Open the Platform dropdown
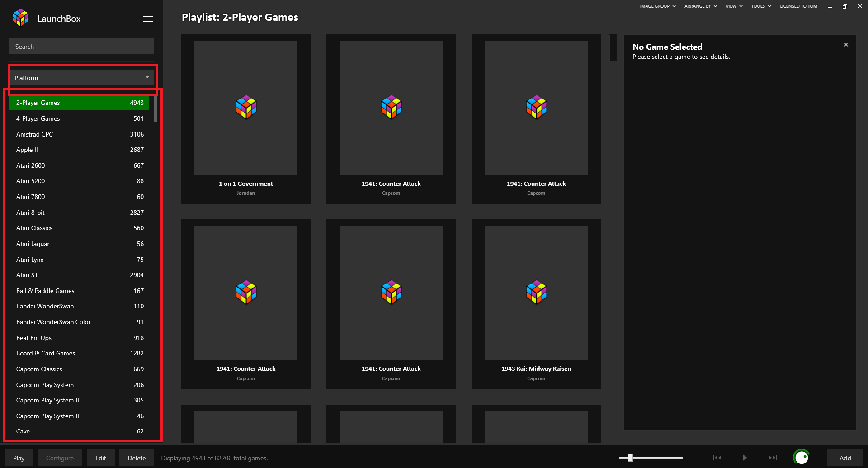 (81, 78)
